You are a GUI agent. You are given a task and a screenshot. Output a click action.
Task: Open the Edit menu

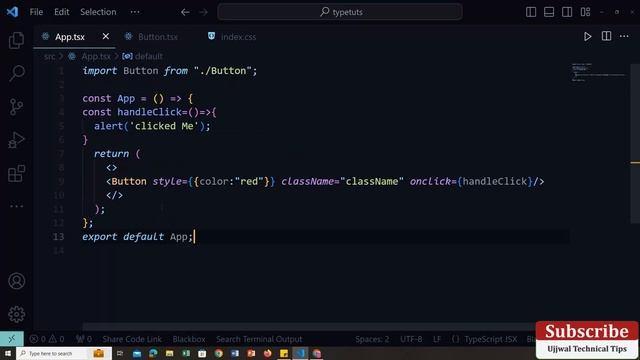click(x=62, y=12)
